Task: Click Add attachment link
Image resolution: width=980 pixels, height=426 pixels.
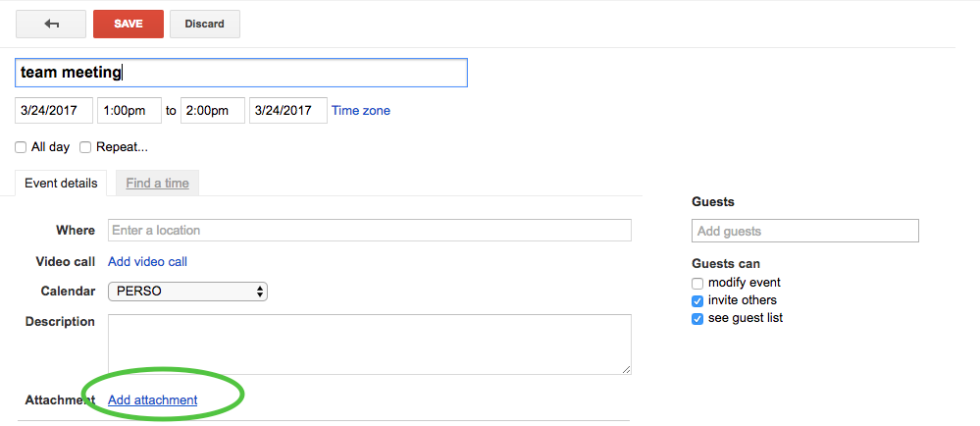Action: click(152, 399)
